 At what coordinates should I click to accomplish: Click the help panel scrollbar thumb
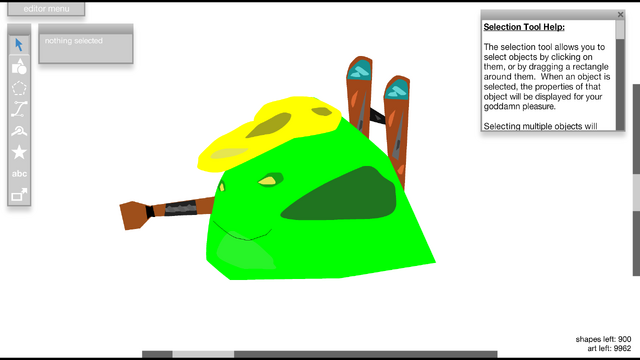tap(620, 30)
